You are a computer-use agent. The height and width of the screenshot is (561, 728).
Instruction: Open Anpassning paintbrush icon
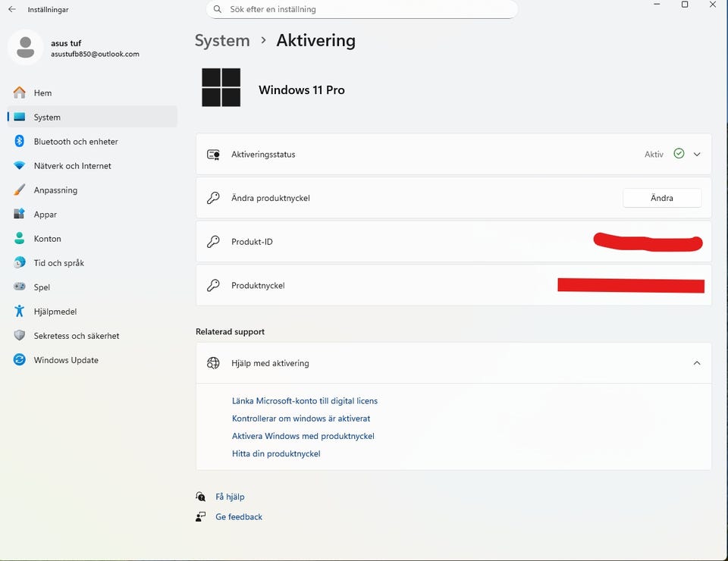point(20,190)
